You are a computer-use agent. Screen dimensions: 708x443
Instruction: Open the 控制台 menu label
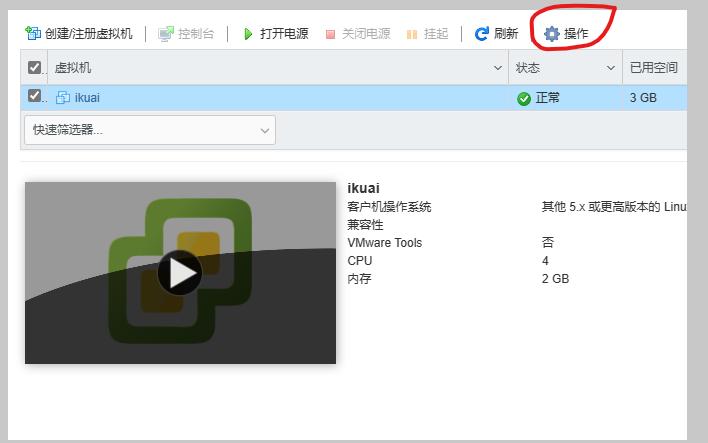point(196,33)
